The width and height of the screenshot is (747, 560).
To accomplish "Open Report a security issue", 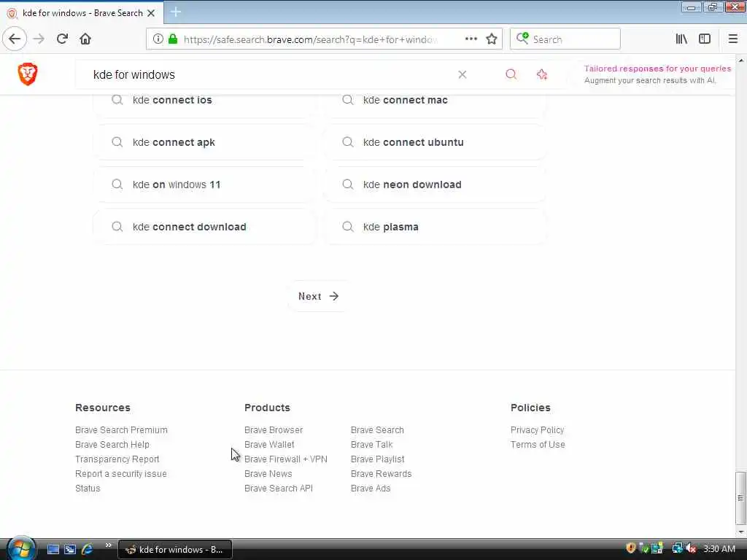I will click(121, 474).
